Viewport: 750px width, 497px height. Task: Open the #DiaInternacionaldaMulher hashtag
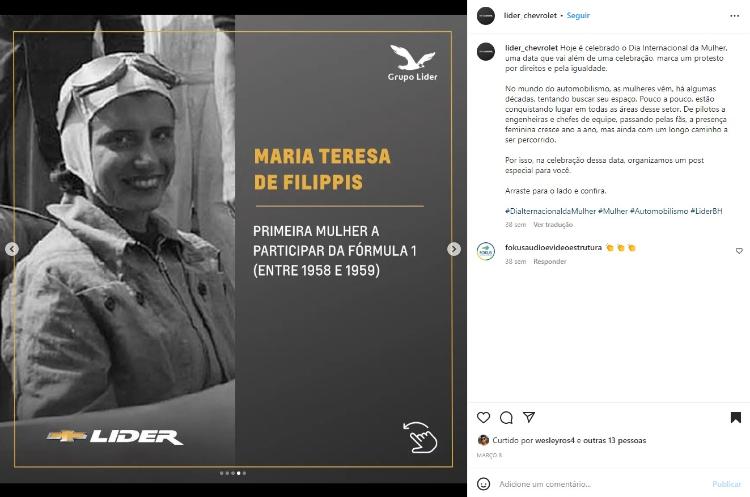[551, 211]
